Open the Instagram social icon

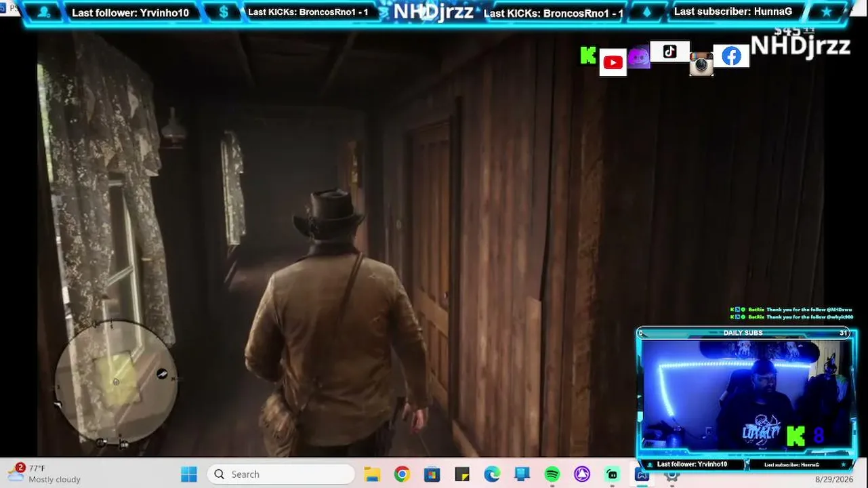[x=701, y=64]
